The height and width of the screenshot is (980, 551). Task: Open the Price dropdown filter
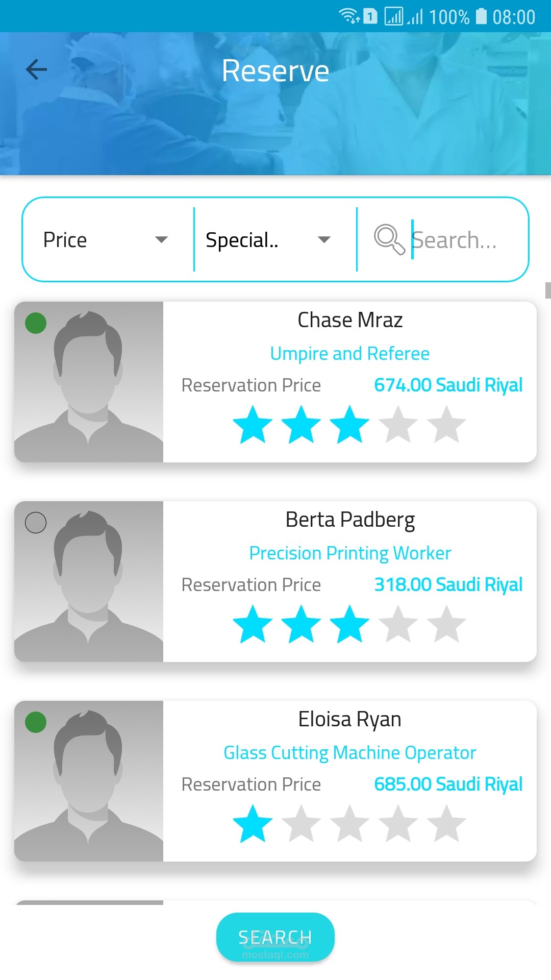tap(106, 239)
